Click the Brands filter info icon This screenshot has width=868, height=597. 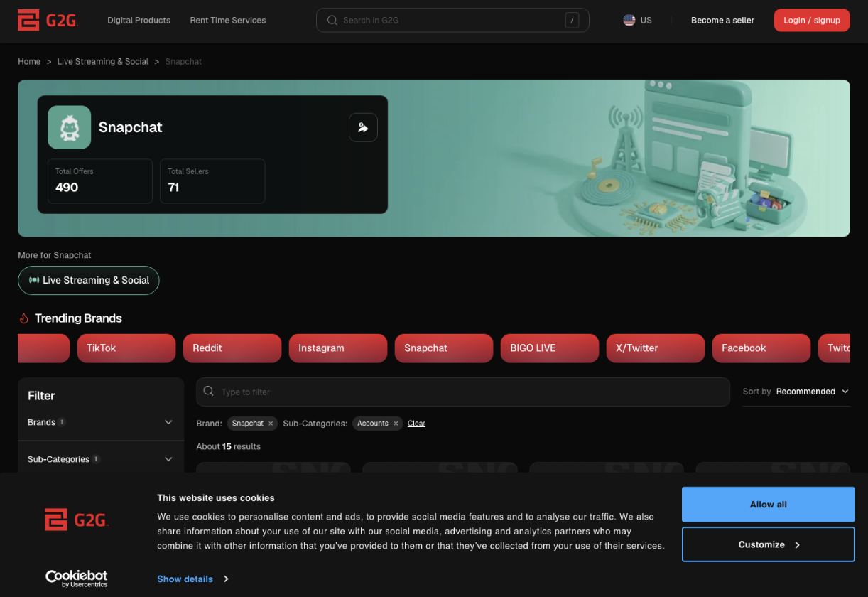62,422
